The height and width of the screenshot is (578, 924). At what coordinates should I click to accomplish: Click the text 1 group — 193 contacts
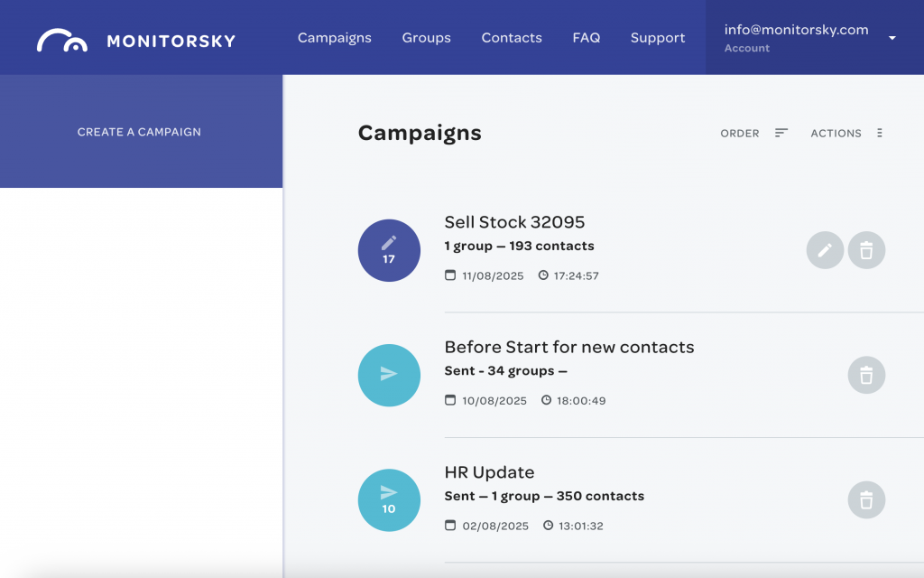519,246
